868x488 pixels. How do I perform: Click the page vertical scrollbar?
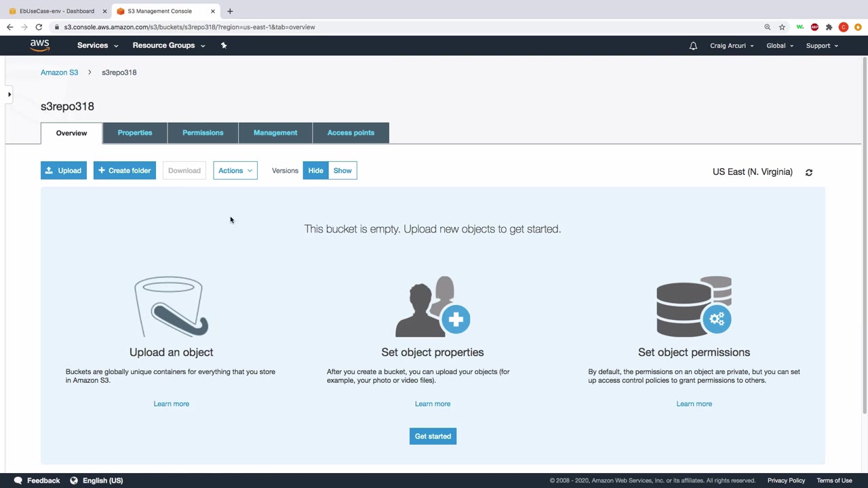[865, 235]
